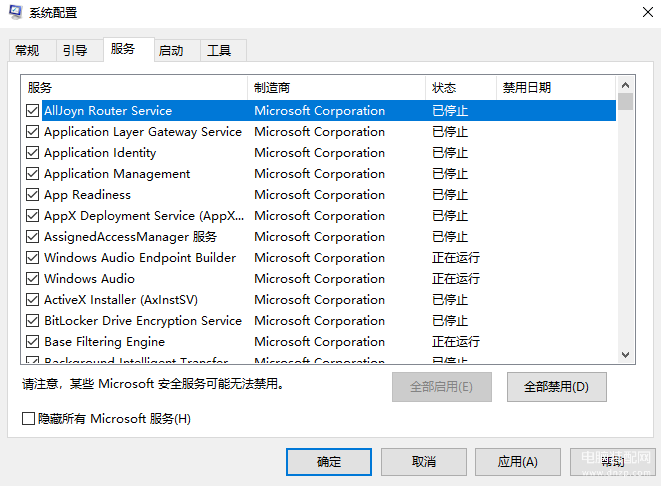Click 已停止 status of ActiveX Installer row
Viewport: 661px width, 486px height.
point(450,300)
